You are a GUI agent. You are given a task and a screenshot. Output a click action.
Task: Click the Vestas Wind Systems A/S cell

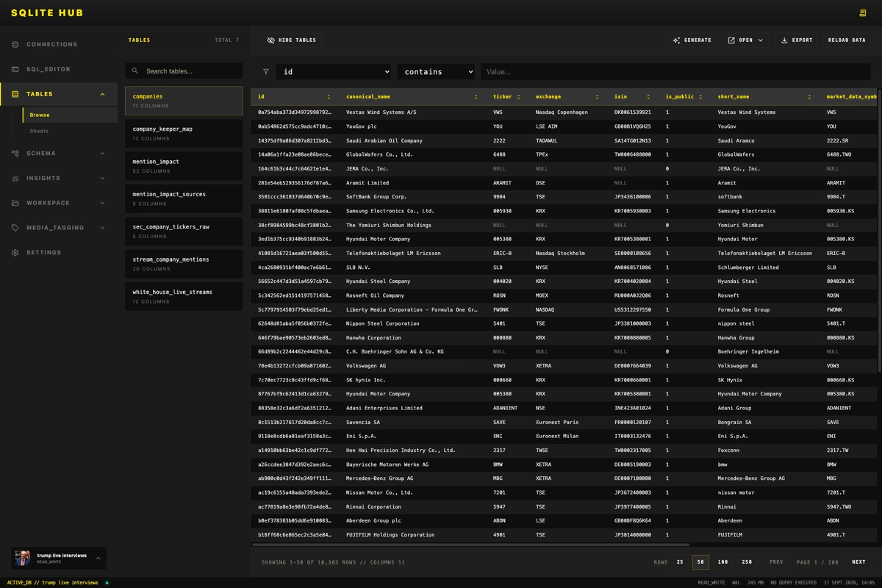[381, 112]
